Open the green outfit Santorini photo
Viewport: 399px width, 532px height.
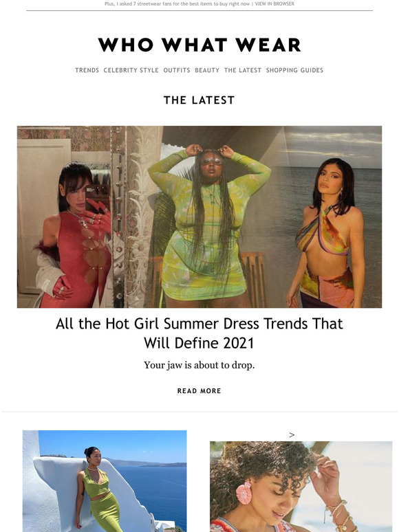click(105, 481)
